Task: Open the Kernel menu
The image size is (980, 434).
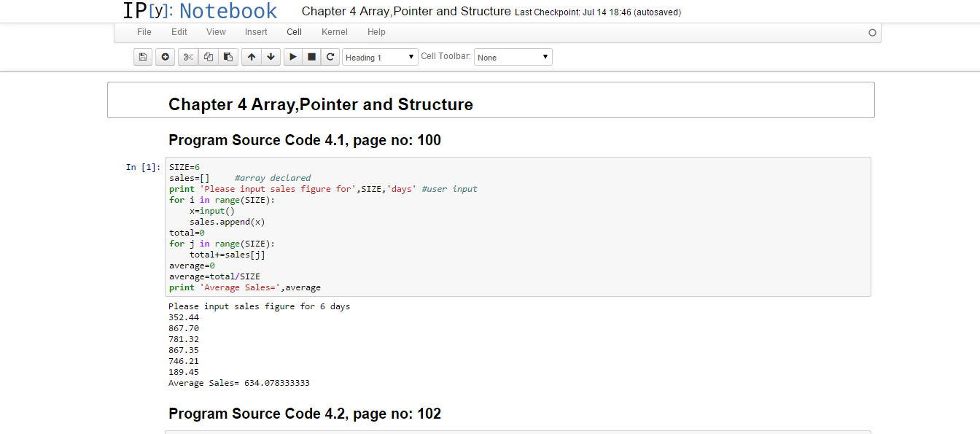Action: point(335,32)
